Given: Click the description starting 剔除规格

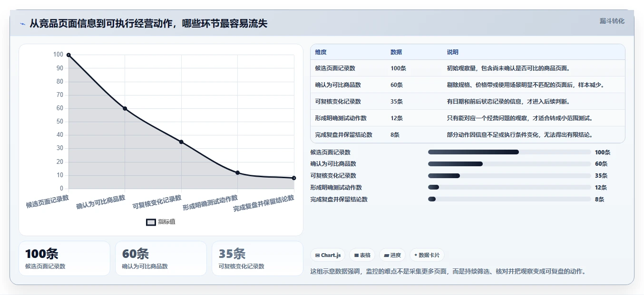Looking at the screenshot, I should pos(526,85).
